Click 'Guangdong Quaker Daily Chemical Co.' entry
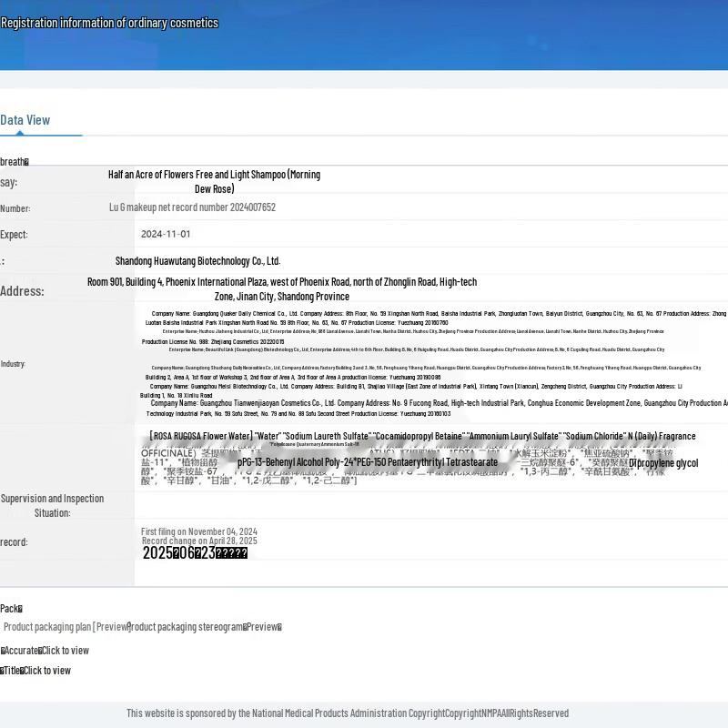 (x=435, y=318)
